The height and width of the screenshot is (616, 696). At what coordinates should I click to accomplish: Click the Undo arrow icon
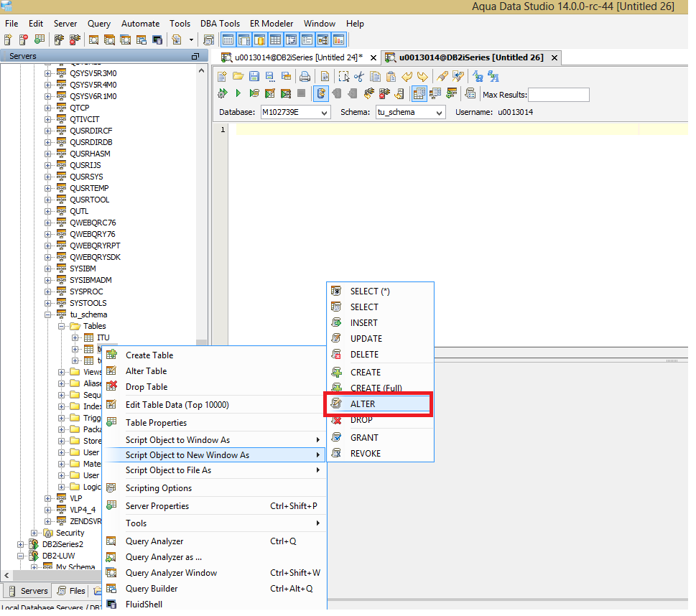(x=407, y=76)
